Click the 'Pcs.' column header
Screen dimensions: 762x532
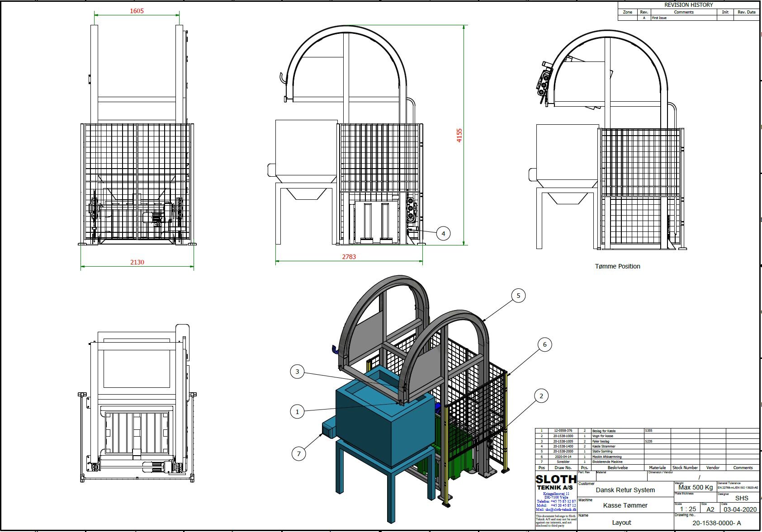tap(584, 468)
